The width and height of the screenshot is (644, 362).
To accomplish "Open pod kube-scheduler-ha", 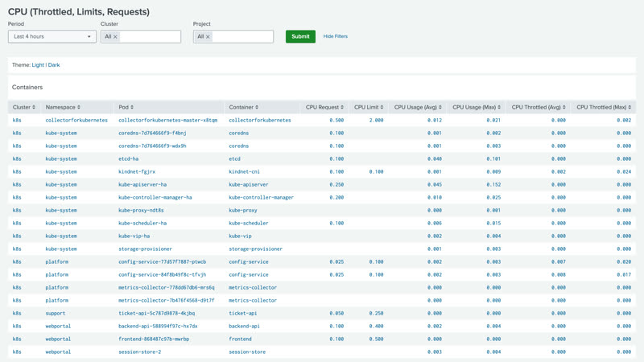I will click(x=142, y=224).
